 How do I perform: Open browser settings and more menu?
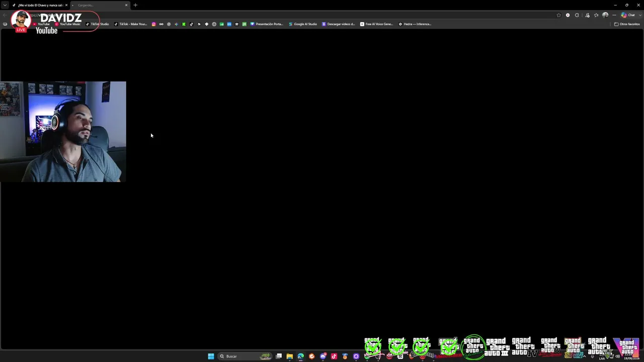[x=614, y=15]
